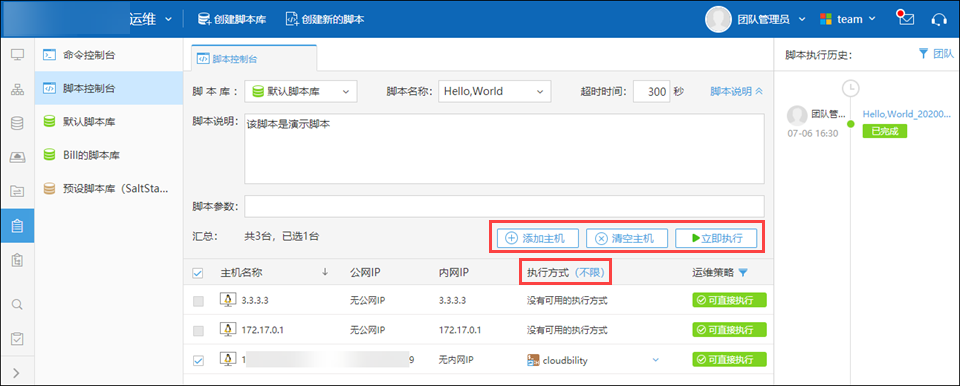This screenshot has width=960, height=386.
Task: Open 命令控制台 in the side menu
Action: point(110,55)
